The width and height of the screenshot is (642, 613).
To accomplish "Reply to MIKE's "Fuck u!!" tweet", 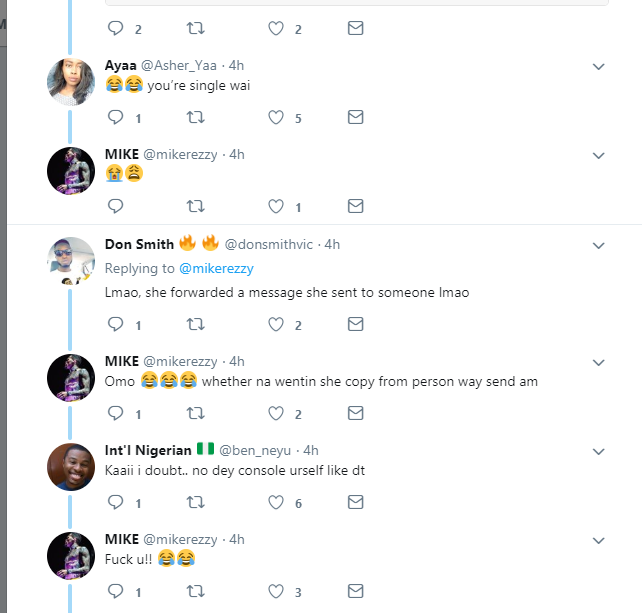I will (x=114, y=592).
